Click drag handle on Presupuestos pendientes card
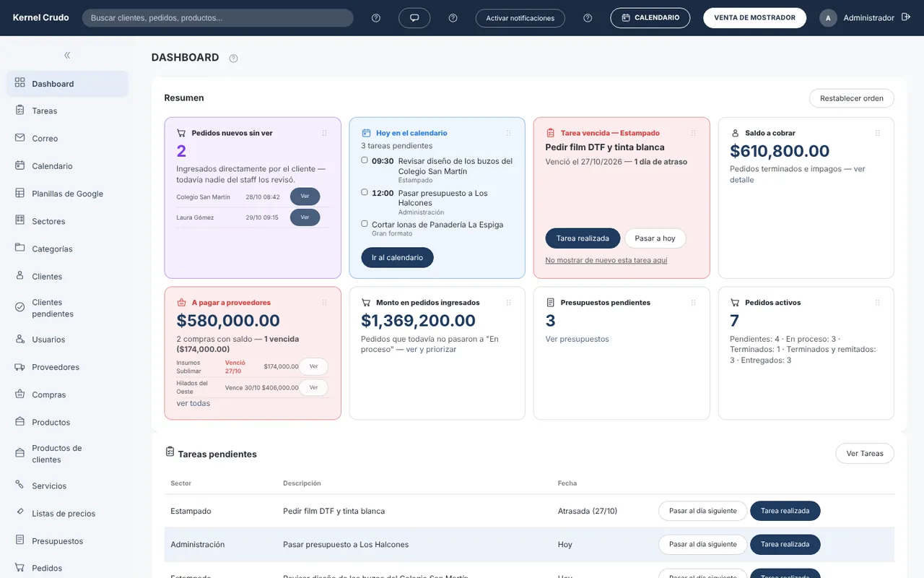 (x=694, y=303)
